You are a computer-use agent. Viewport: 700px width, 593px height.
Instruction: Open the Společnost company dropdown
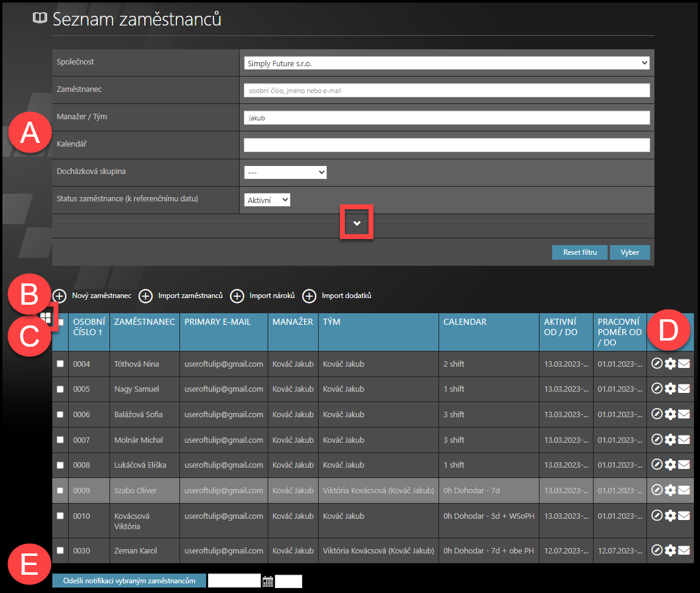446,63
